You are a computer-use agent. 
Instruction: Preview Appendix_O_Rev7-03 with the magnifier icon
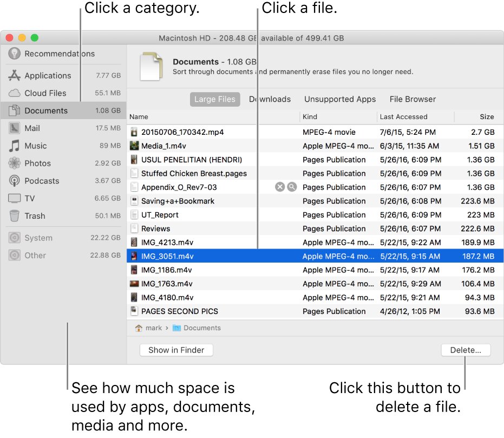292,187
